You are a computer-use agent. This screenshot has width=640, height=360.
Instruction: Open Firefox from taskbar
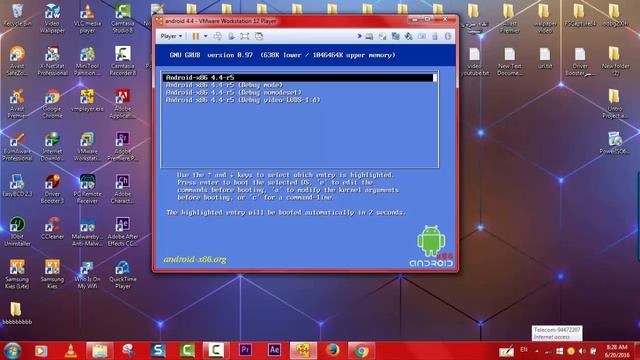point(332,351)
